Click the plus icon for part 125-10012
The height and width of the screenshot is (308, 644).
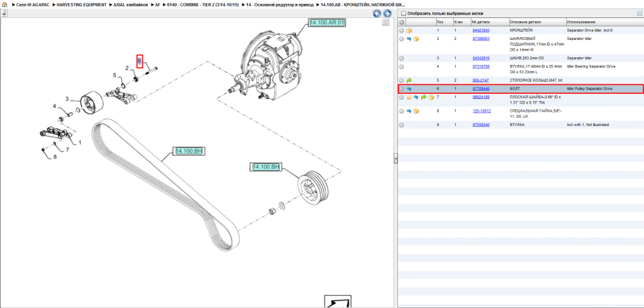click(x=402, y=111)
